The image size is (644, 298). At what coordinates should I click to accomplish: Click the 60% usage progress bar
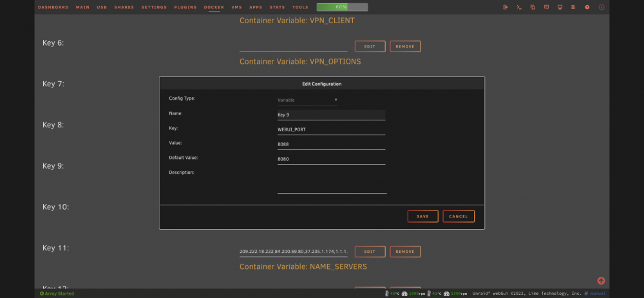(x=342, y=7)
